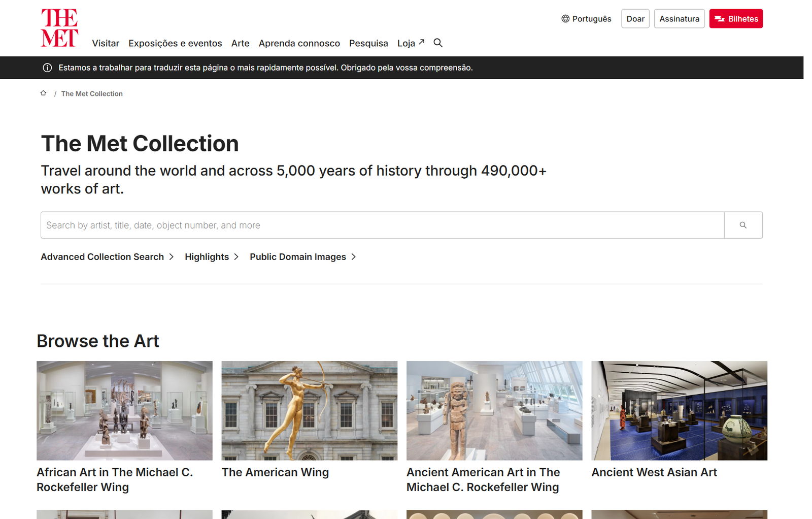Click the globe icon beside Português

click(x=565, y=19)
